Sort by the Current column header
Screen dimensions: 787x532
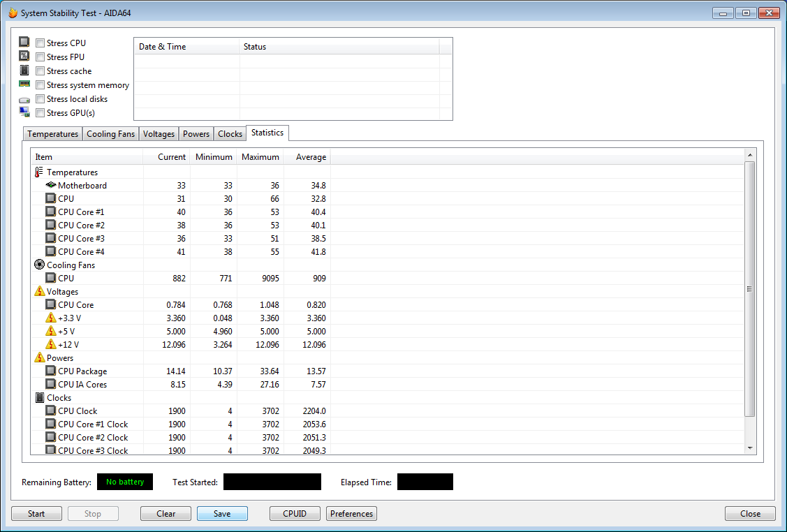[x=167, y=157]
